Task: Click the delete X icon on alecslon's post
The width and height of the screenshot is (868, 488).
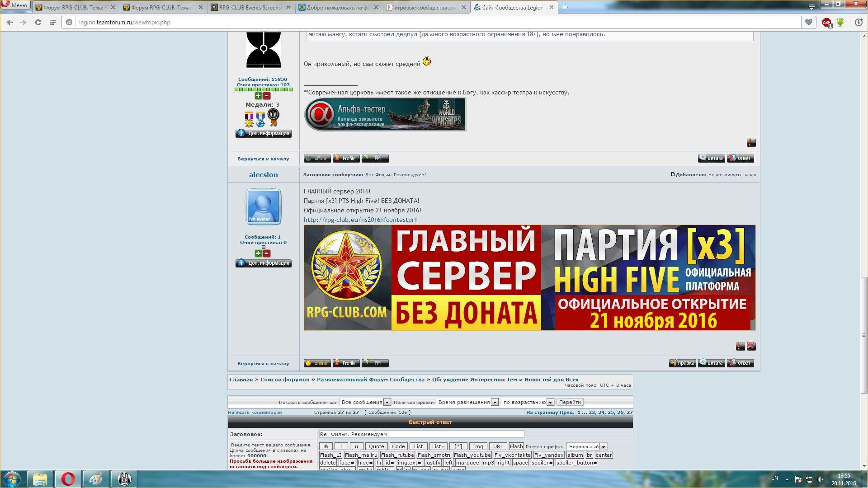Action: point(751,346)
